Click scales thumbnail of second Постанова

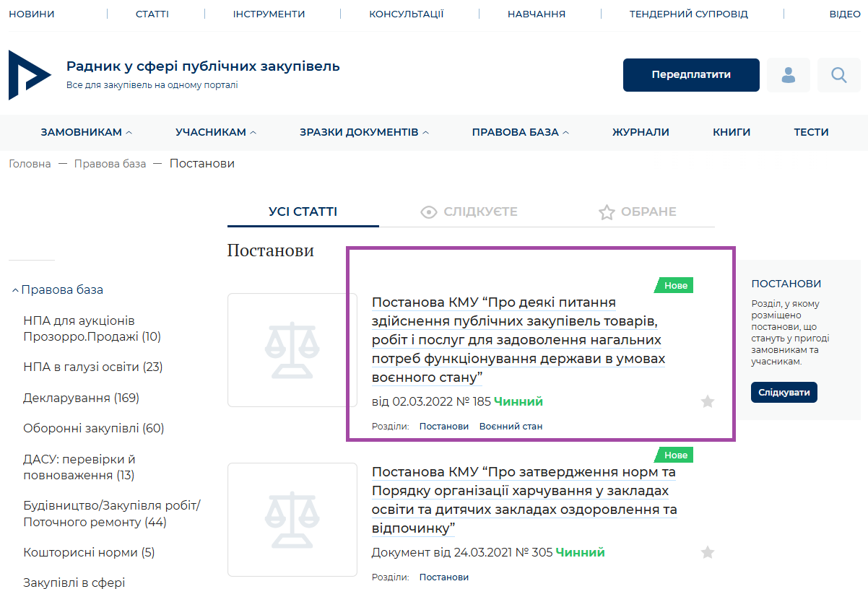[x=292, y=520]
